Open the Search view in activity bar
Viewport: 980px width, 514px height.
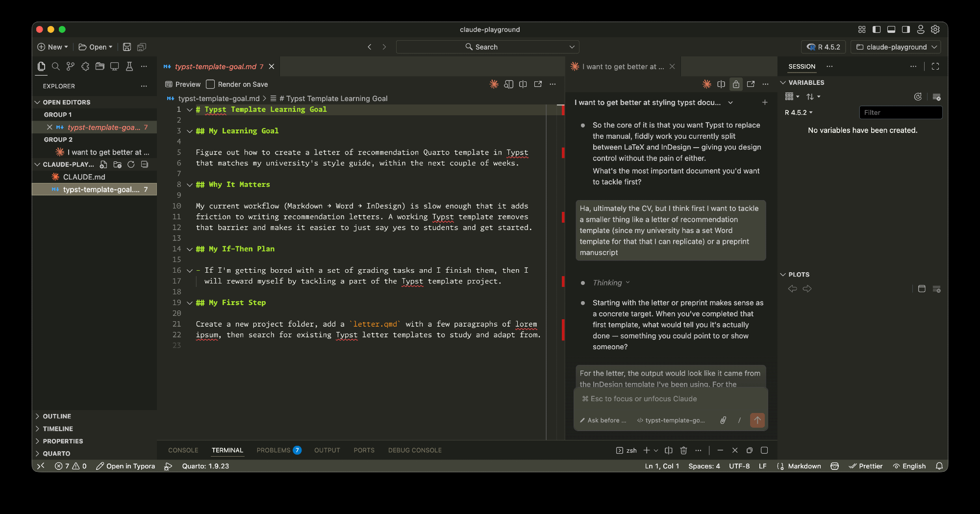56,67
